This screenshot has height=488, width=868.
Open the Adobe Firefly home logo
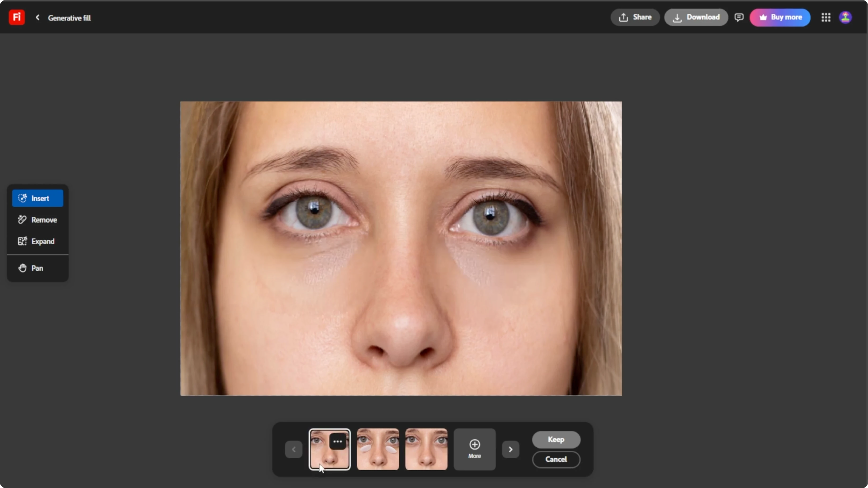(x=17, y=17)
